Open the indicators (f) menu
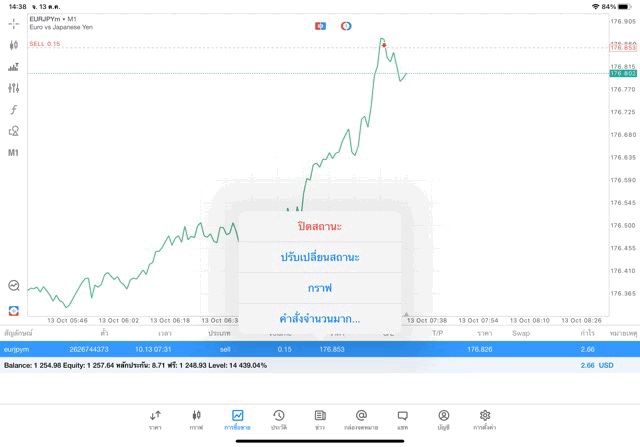 tap(14, 109)
